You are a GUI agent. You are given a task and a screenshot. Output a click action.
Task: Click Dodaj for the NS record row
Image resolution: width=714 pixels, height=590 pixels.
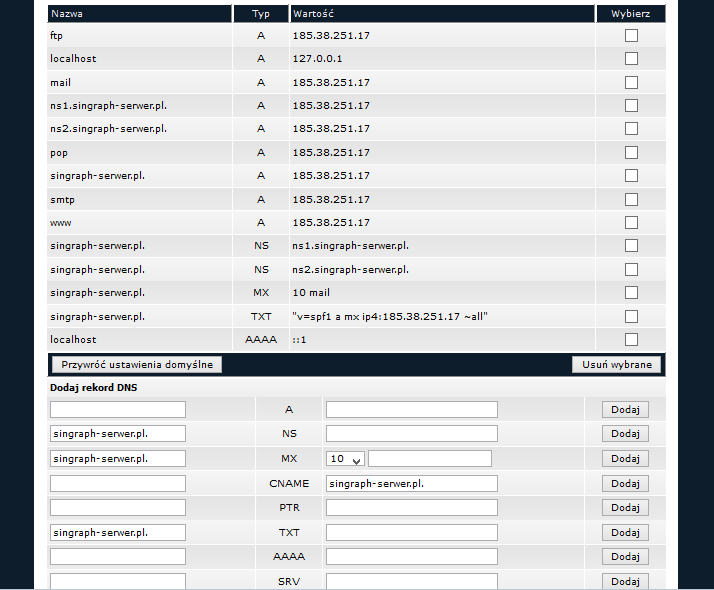(x=625, y=433)
